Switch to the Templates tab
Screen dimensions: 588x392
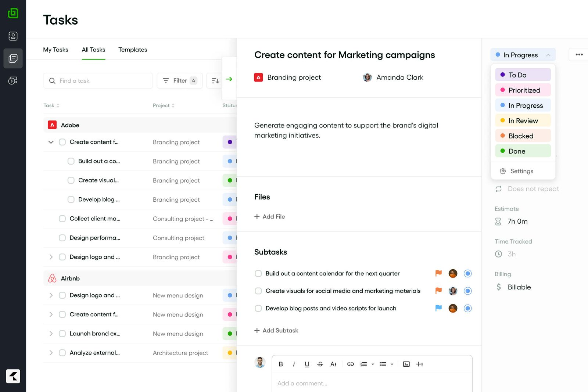coord(133,50)
